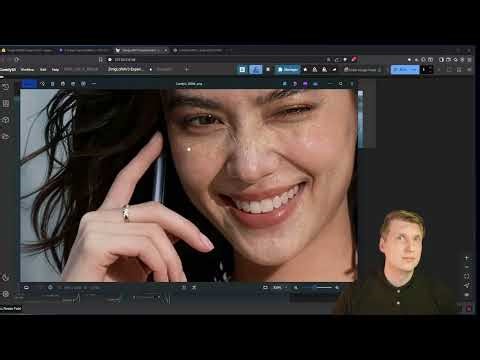
Task: Fit view using the canvas frame icon
Action: point(467,276)
